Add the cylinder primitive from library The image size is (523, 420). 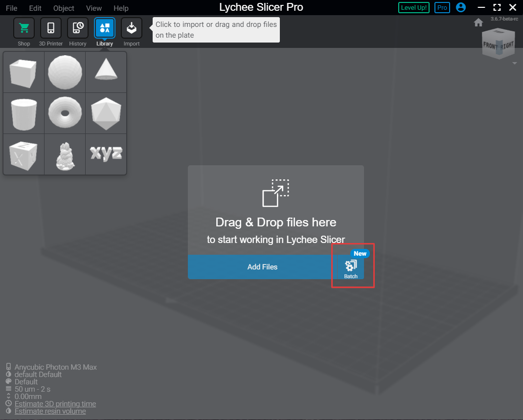[23, 113]
